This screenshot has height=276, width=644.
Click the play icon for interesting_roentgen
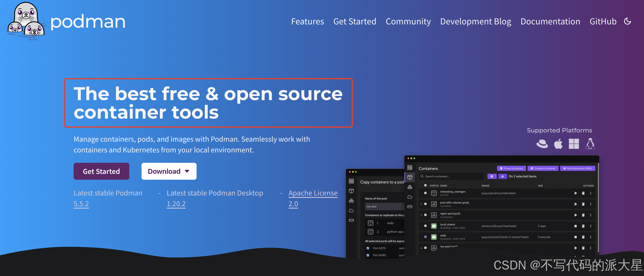576,193
